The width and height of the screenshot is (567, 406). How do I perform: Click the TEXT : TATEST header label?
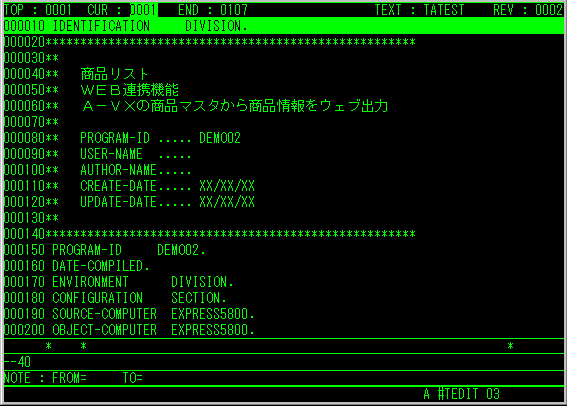point(419,10)
